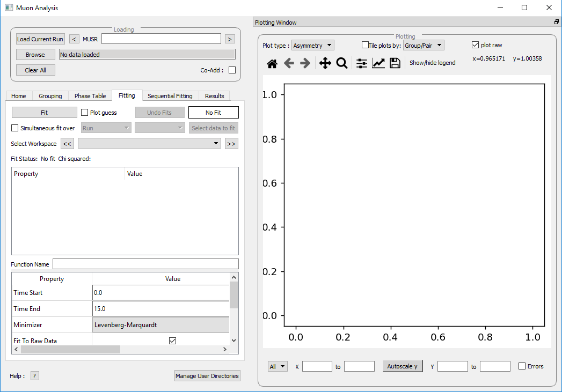Image resolution: width=562 pixels, height=392 pixels.
Task: Expand the Group/Pair tile dropdown
Action: (424, 46)
